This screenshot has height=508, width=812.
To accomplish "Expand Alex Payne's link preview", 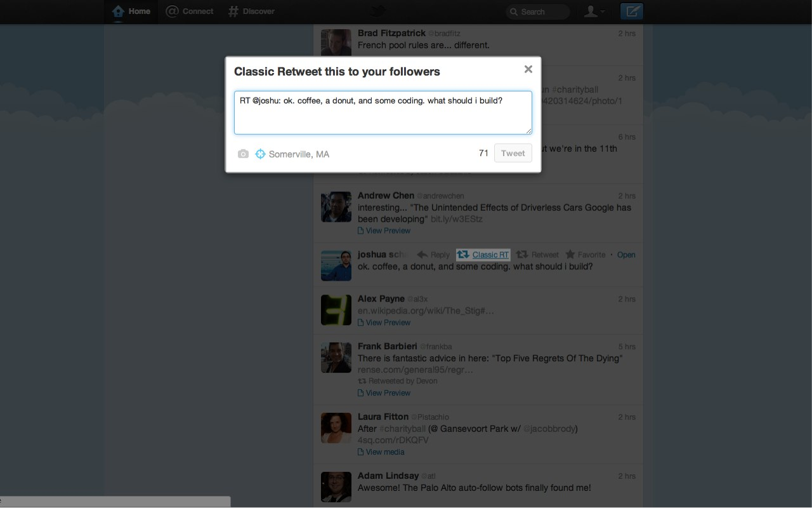I will pos(384,322).
